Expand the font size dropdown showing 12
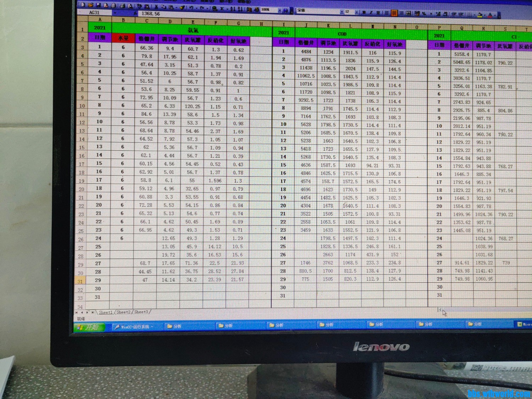 (356, 12)
